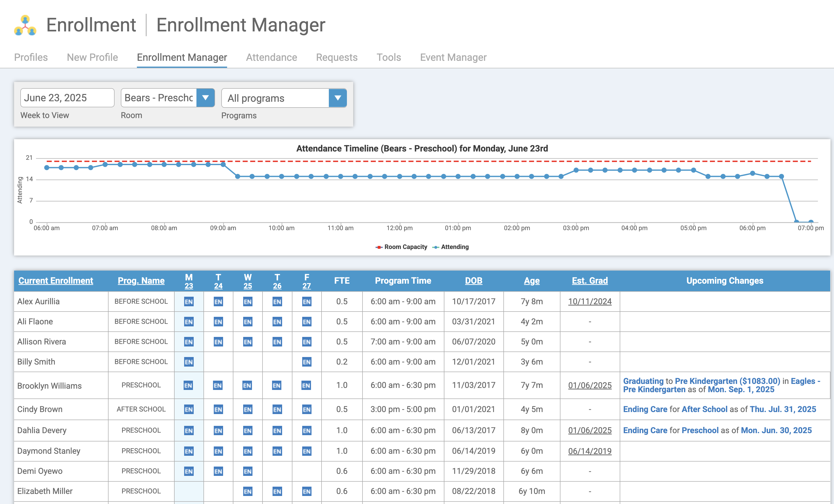The image size is (834, 504).
Task: Click Brooklyn Williams' Monday EN icon
Action: click(x=189, y=385)
